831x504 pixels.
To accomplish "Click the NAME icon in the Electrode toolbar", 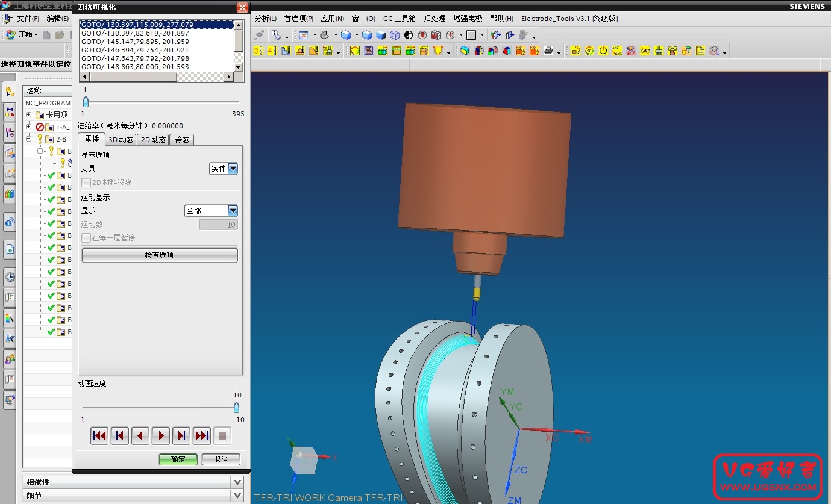I will coord(645,51).
